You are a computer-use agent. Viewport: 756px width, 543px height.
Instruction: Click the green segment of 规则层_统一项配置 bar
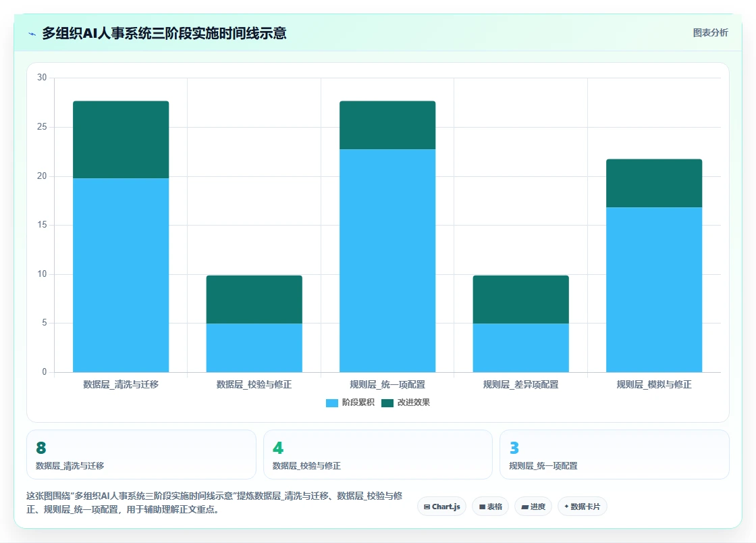pos(387,126)
